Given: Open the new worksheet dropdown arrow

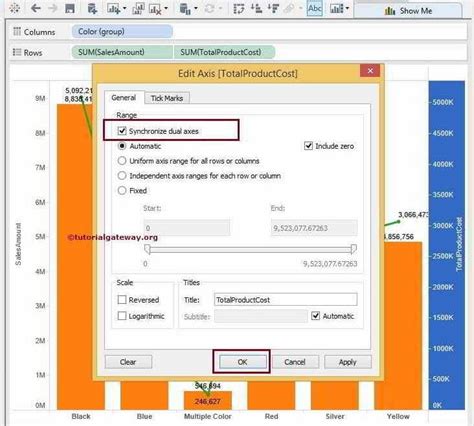Looking at the screenshot, I should tap(124, 8).
